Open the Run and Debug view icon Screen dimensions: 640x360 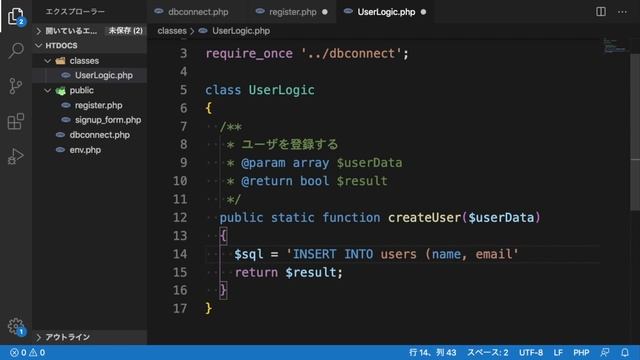(x=16, y=156)
